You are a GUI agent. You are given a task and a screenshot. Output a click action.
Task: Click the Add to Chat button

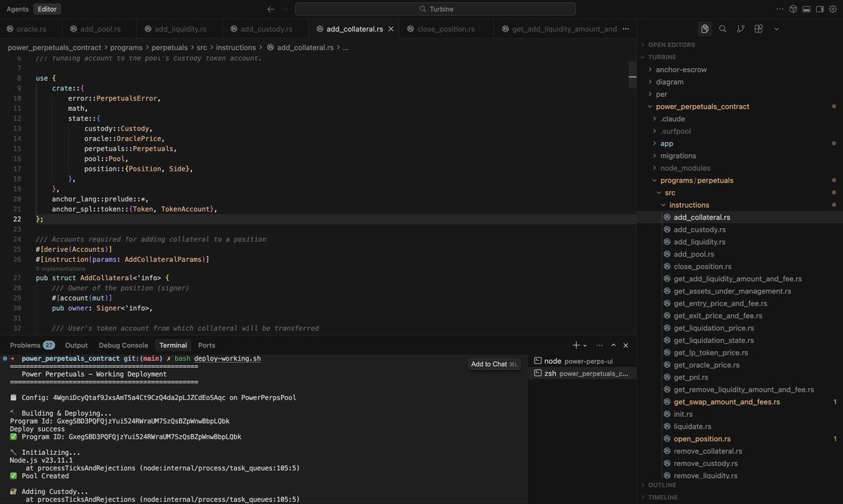click(495, 364)
